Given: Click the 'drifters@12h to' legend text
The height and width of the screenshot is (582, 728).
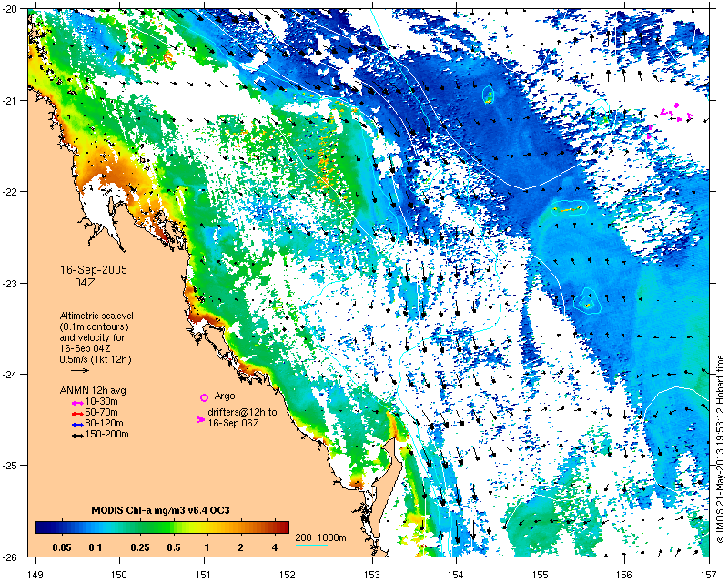Looking at the screenshot, I should (x=242, y=412).
